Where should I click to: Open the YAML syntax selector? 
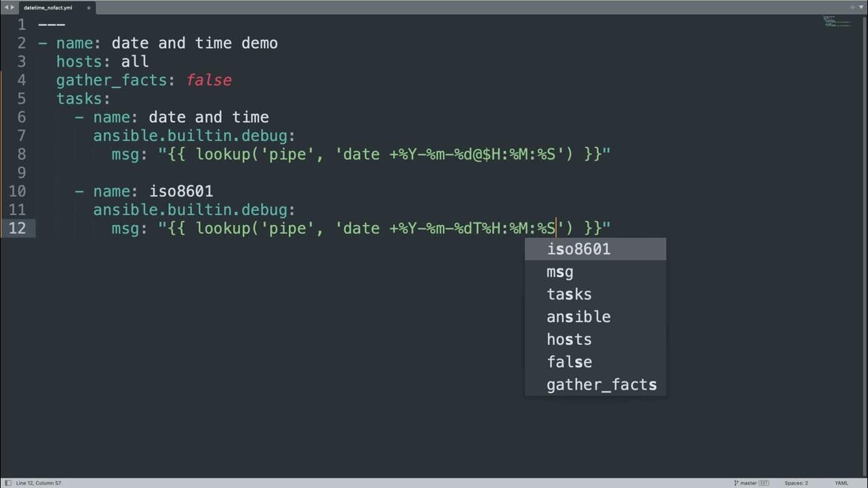[842, 483]
